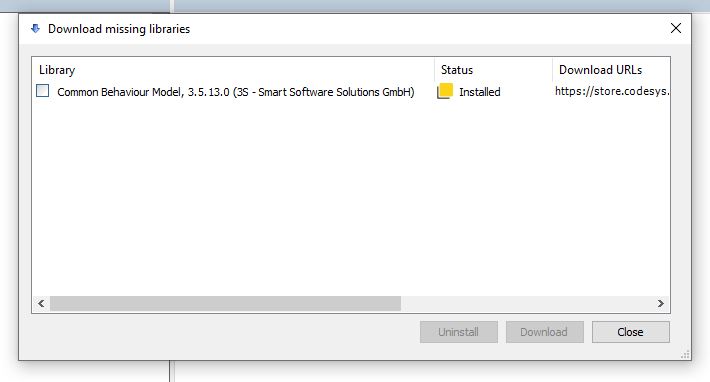Select the Common Behaviour Model 3.5.13.0 row
The height and width of the screenshot is (382, 710).
(351, 91)
